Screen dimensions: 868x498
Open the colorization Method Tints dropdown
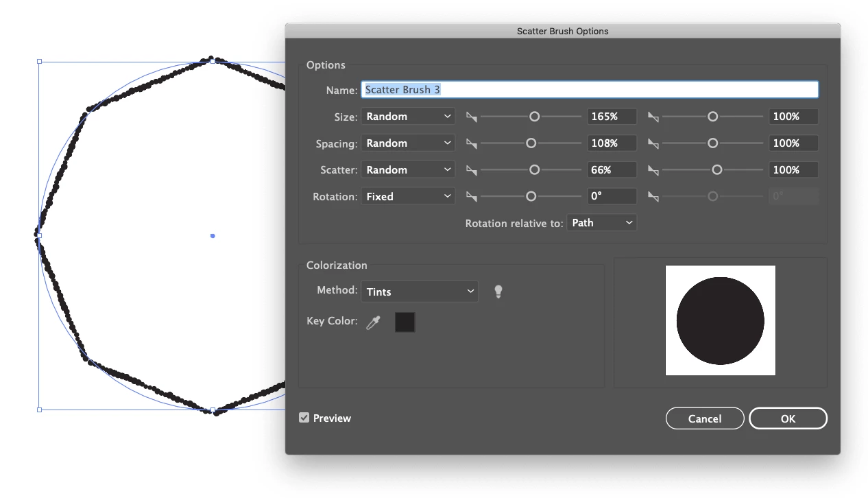coord(420,292)
